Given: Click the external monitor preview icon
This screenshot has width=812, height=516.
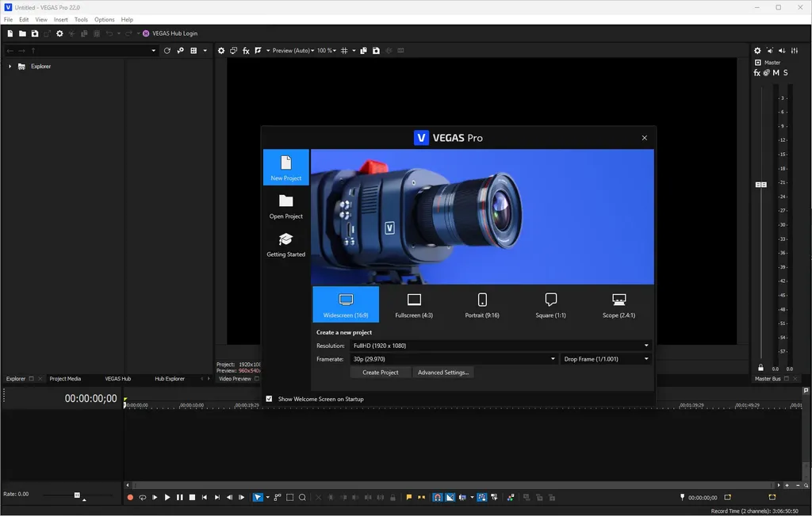Looking at the screenshot, I should [234, 51].
